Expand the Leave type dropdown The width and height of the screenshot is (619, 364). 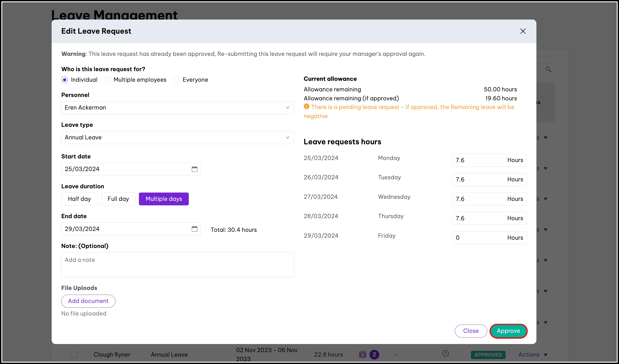[177, 138]
